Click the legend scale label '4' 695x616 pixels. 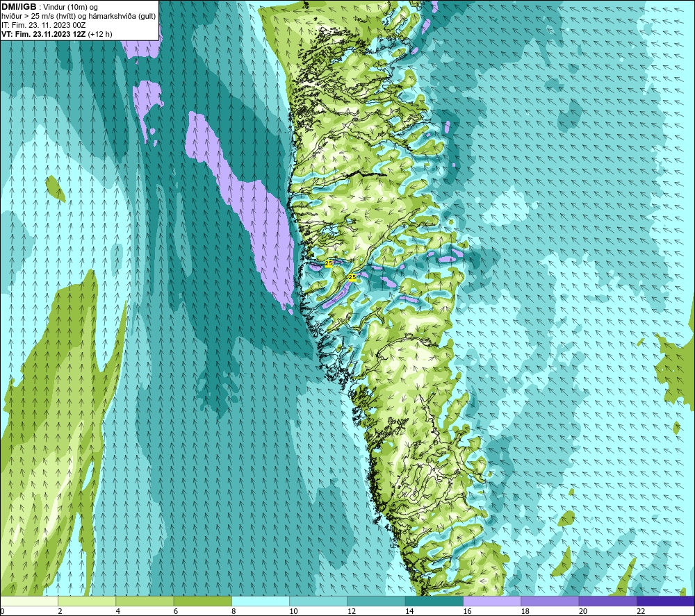[118, 611]
